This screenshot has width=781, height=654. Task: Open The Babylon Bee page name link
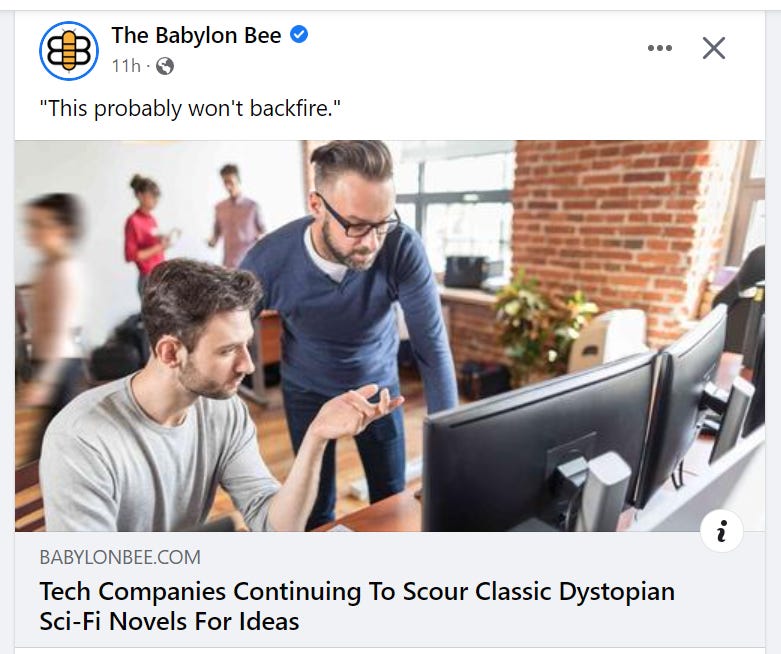pos(196,35)
